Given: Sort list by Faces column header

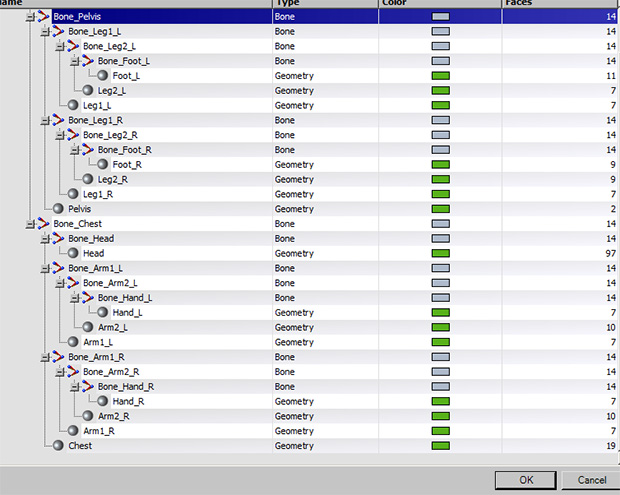Looking at the screenshot, I should click(561, 3).
